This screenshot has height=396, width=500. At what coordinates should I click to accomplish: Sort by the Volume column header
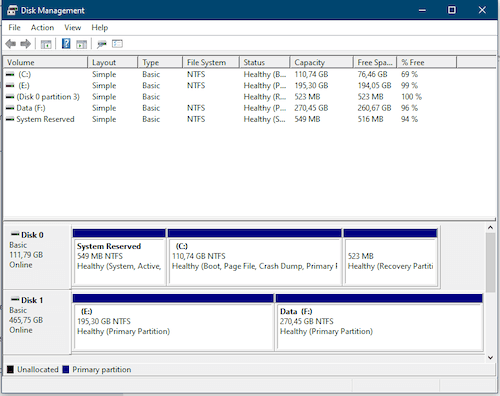tap(45, 62)
